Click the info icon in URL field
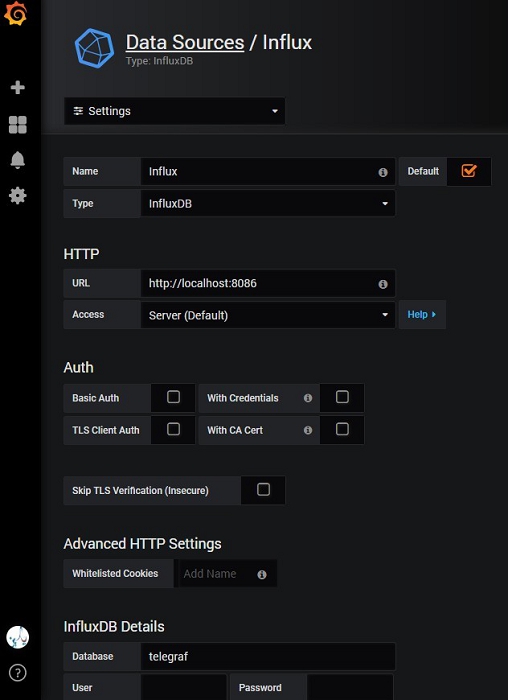Image resolution: width=508 pixels, height=700 pixels. [x=383, y=284]
